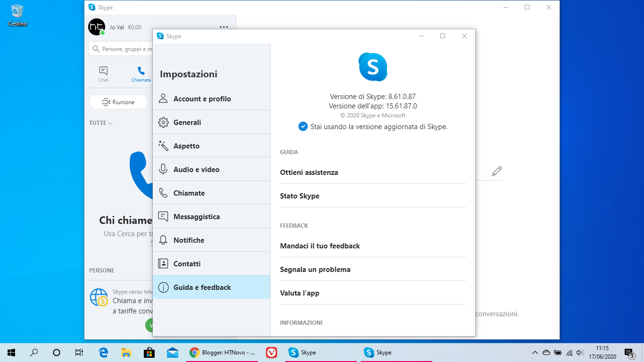644x362 pixels.
Task: Open Task View on taskbar
Action: tap(79, 352)
